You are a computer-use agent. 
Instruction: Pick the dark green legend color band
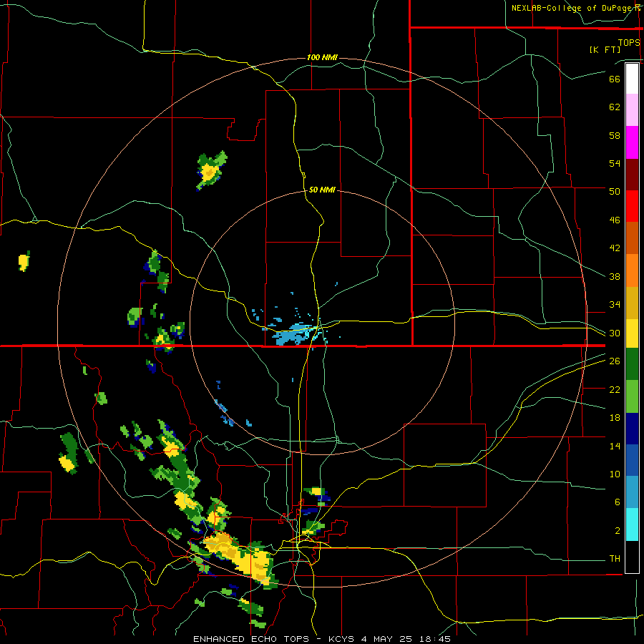pyautogui.click(x=632, y=364)
